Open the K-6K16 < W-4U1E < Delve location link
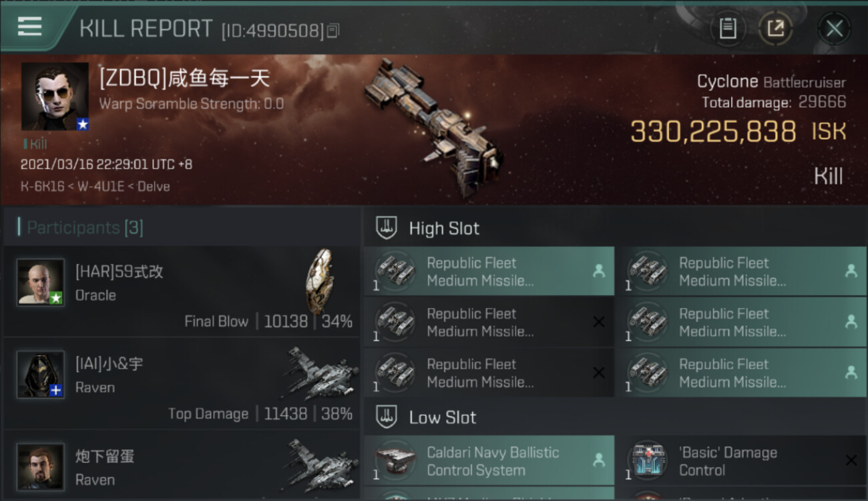868x501 pixels. pos(95,186)
